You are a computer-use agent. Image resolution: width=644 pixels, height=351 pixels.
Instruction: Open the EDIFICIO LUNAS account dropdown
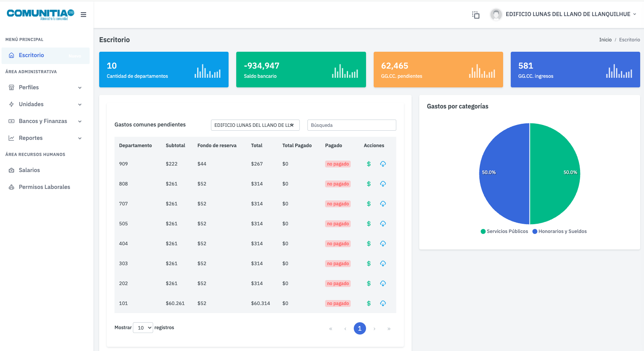click(x=563, y=14)
